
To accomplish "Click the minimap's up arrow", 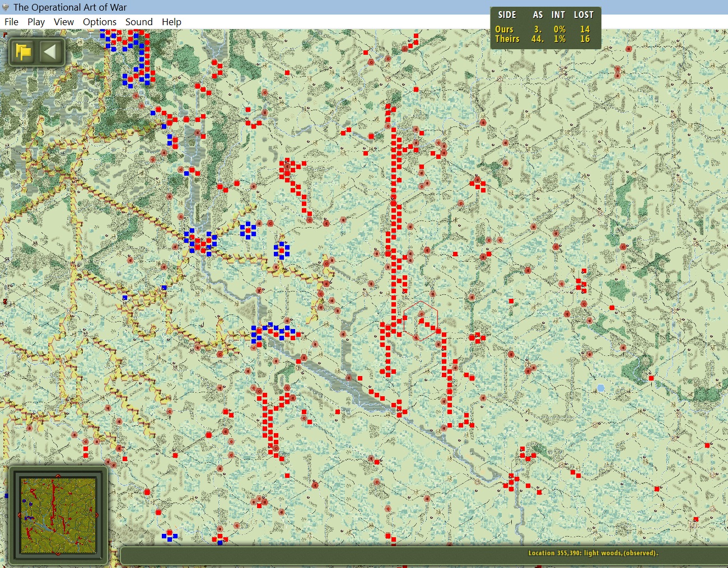I will (58, 476).
